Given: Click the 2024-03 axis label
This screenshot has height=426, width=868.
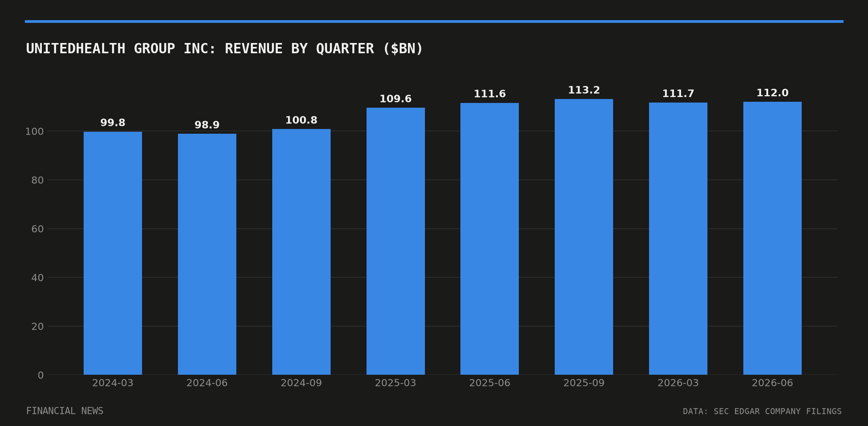Looking at the screenshot, I should coord(113,383).
